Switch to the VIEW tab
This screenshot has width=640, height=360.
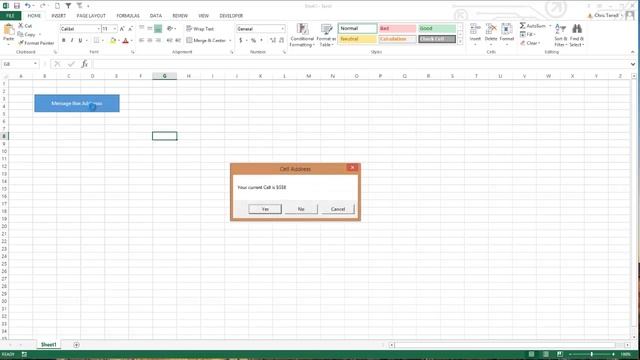(x=203, y=16)
